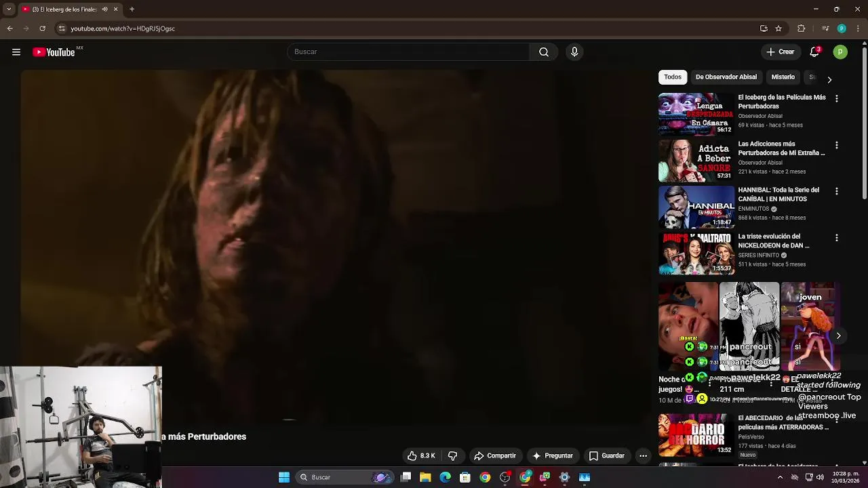Screen dimensions: 868x488
Task: Start voice search with the microphone
Action: pos(574,52)
